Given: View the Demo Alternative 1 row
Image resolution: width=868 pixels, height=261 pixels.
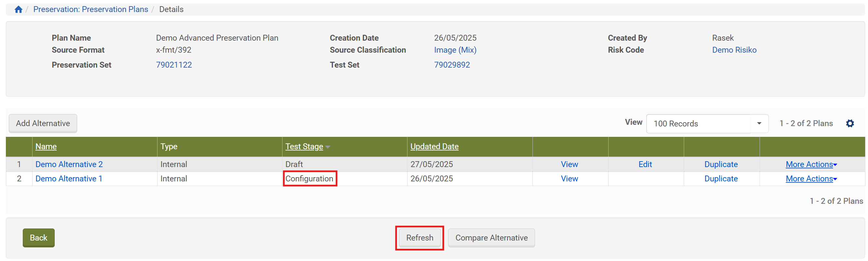Looking at the screenshot, I should 569,179.
